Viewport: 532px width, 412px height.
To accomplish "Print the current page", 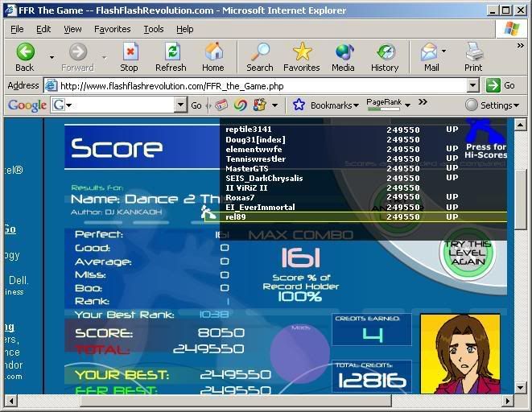I will (473, 56).
